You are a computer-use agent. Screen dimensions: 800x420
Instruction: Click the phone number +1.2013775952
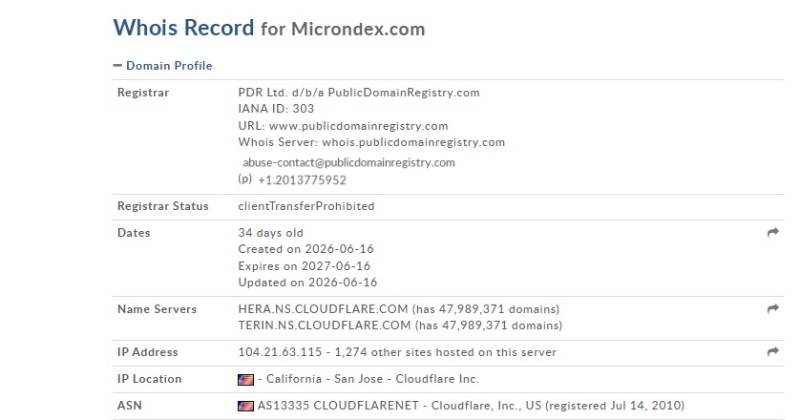pyautogui.click(x=302, y=180)
